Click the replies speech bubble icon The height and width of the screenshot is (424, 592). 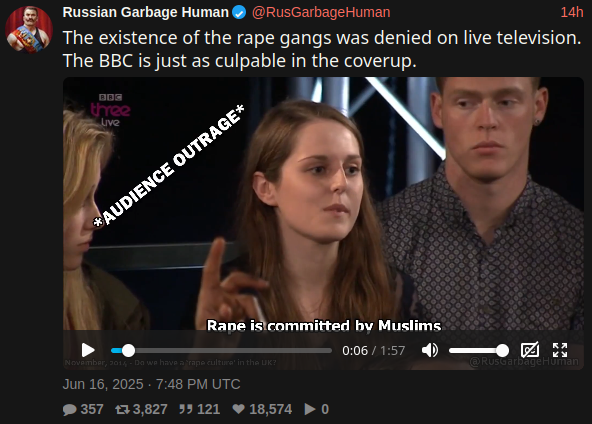[69, 410]
